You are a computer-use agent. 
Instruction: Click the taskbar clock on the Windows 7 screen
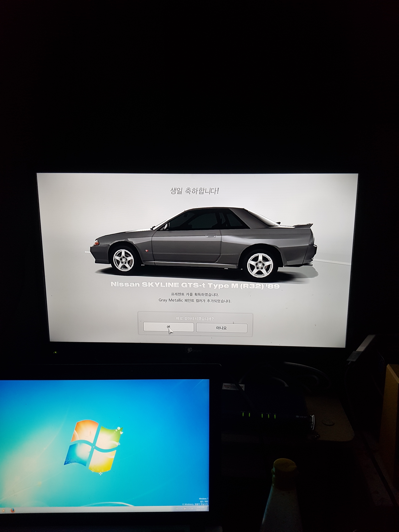(x=201, y=509)
